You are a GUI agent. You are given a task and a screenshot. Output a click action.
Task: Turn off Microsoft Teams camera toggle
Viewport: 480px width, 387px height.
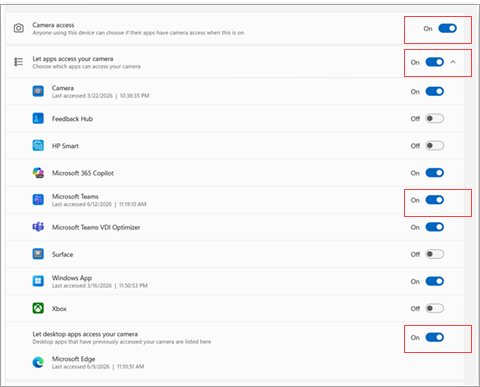click(435, 200)
